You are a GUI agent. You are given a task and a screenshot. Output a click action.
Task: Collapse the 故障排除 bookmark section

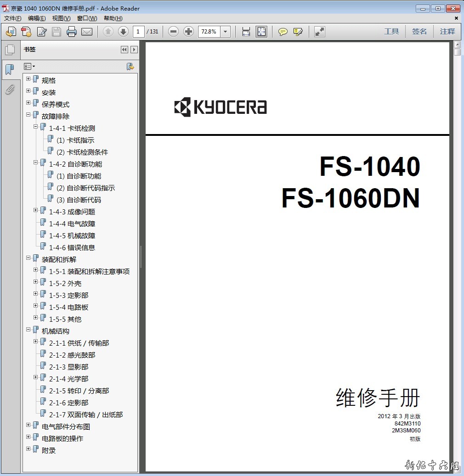(x=28, y=115)
